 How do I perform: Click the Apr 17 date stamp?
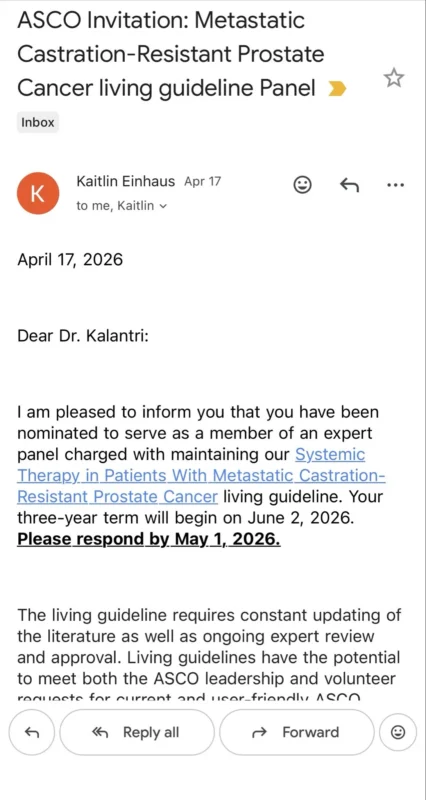[x=202, y=182]
